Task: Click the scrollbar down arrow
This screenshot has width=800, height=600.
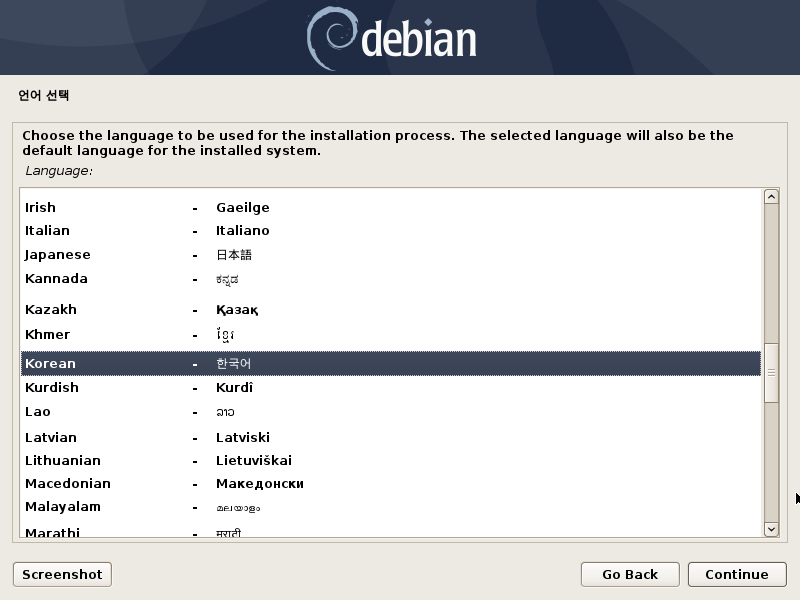Action: pos(771,529)
